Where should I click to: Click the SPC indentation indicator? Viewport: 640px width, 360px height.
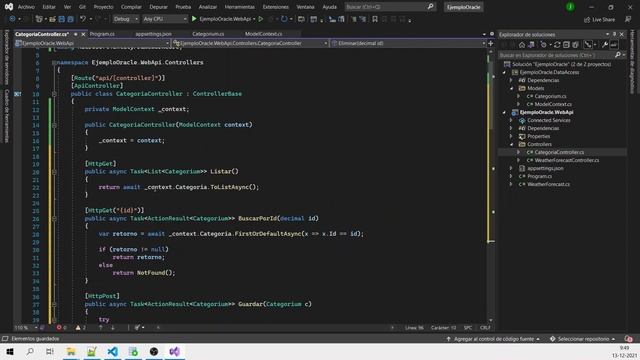pos(468,327)
